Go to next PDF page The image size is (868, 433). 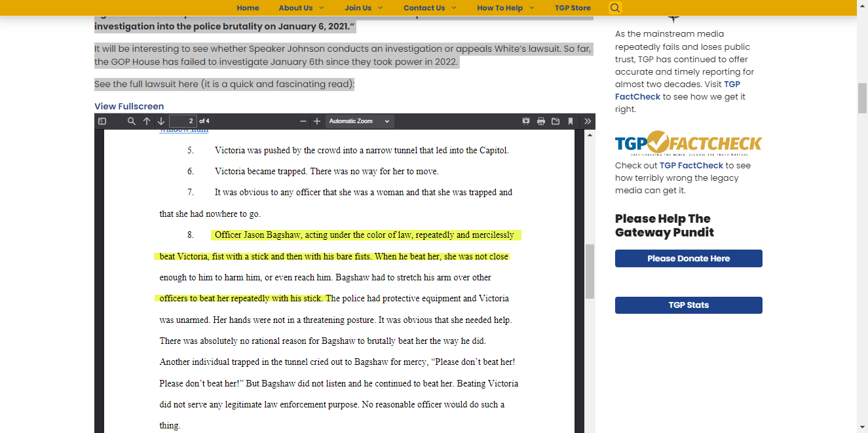point(160,121)
